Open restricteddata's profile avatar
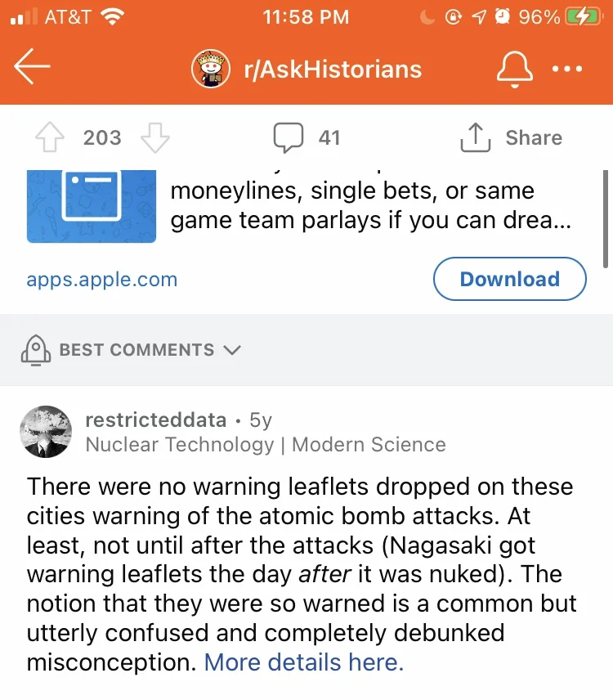The image size is (613, 700). (46, 432)
